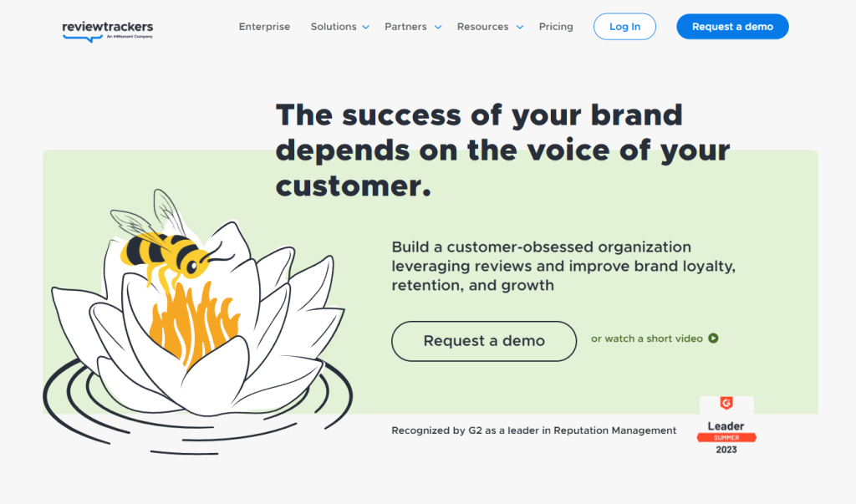856x504 pixels.
Task: Select Enterprise in the navigation bar
Action: pos(264,26)
